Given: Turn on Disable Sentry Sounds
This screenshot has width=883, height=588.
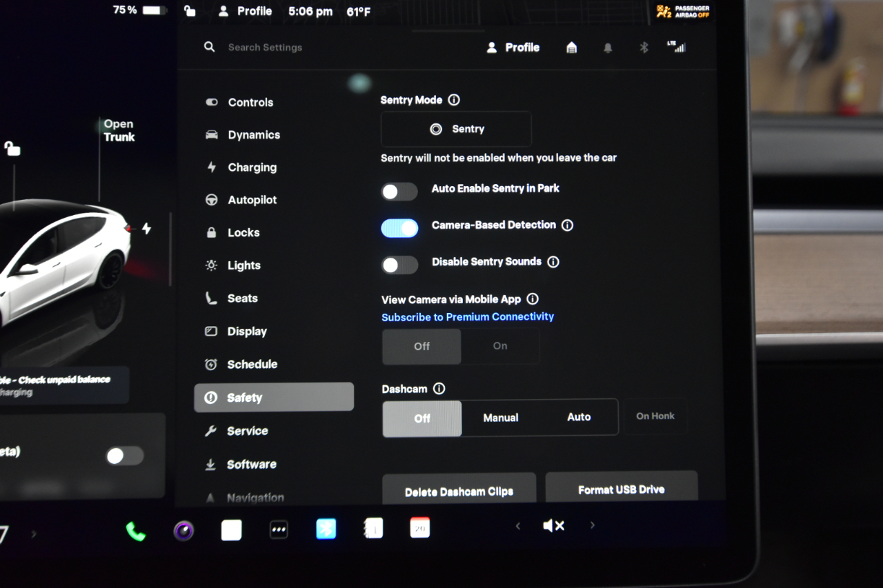Looking at the screenshot, I should (x=399, y=265).
